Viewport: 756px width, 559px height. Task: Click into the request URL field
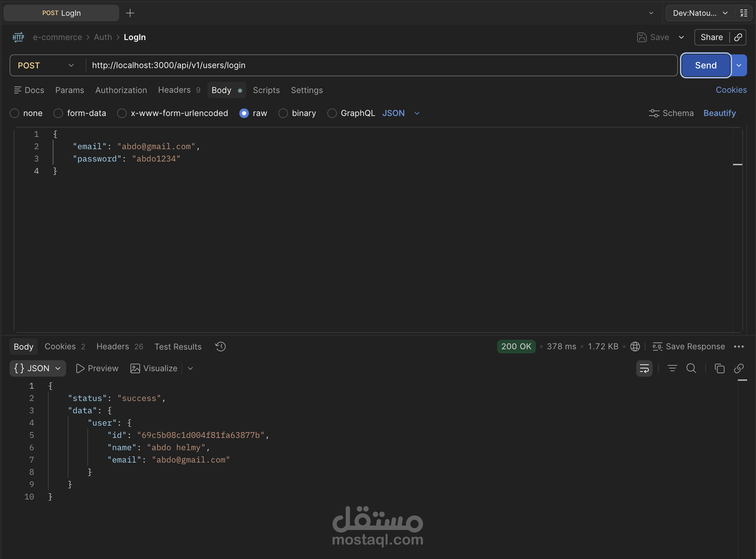point(377,65)
